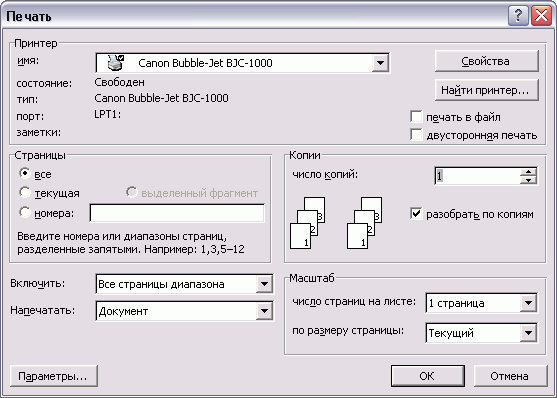557x398 pixels.
Task: Open the "по размеру страницы" dropdown
Action: pos(528,333)
